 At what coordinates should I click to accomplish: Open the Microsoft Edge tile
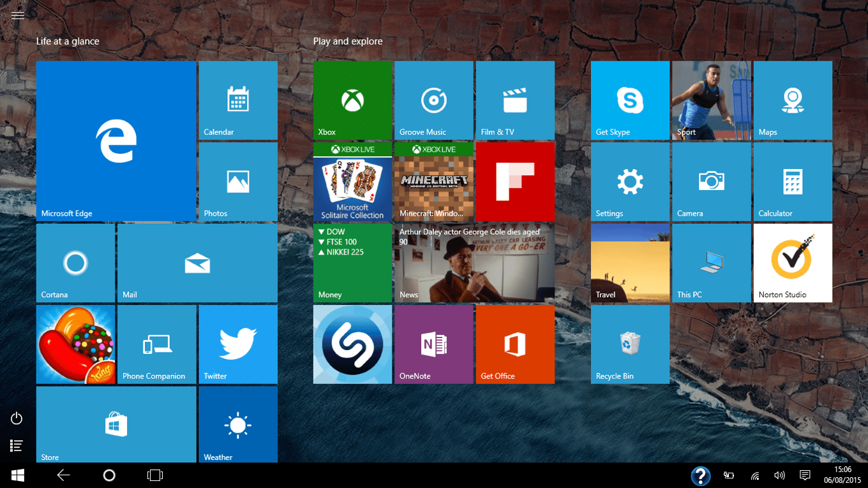pos(116,141)
